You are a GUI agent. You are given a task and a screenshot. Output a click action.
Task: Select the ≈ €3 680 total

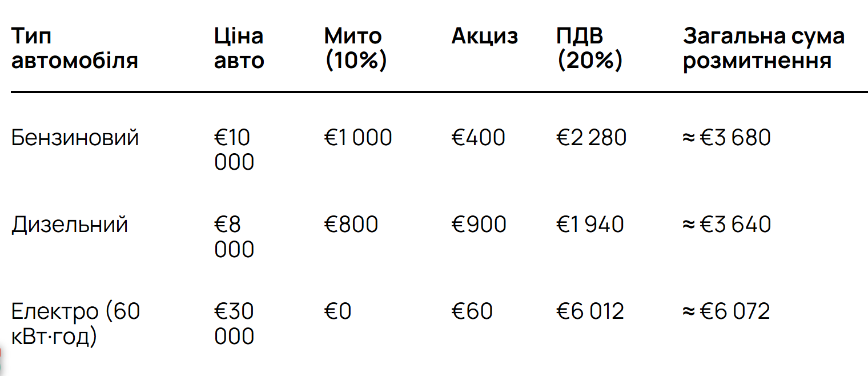click(726, 138)
